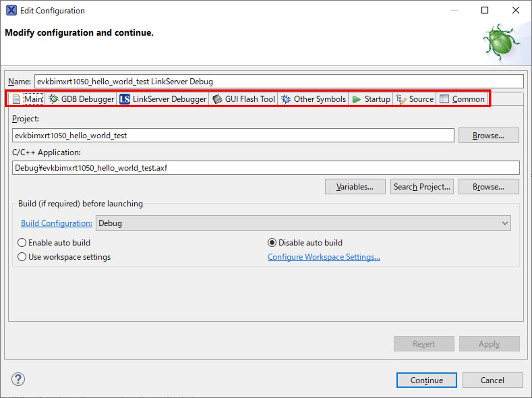Select Use workspace settings option
The image size is (532, 398).
(22, 257)
